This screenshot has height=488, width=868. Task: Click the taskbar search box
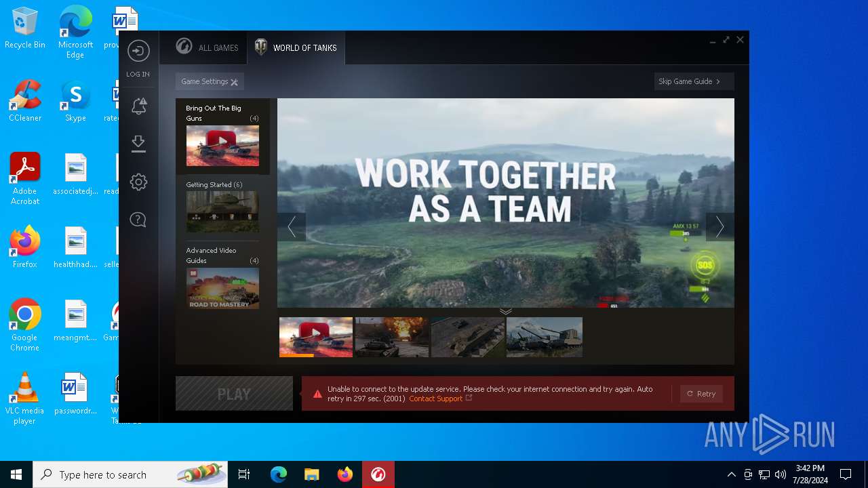pyautogui.click(x=130, y=474)
